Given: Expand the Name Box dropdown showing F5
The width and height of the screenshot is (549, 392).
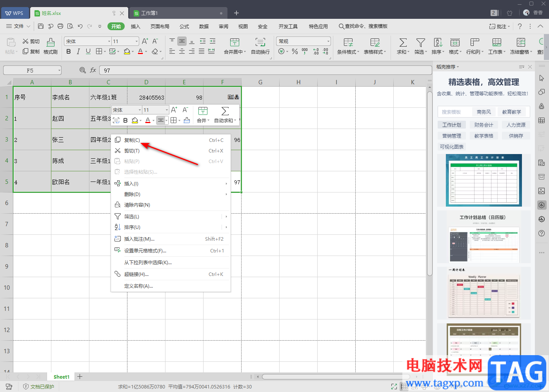Looking at the screenshot, I should [x=59, y=70].
